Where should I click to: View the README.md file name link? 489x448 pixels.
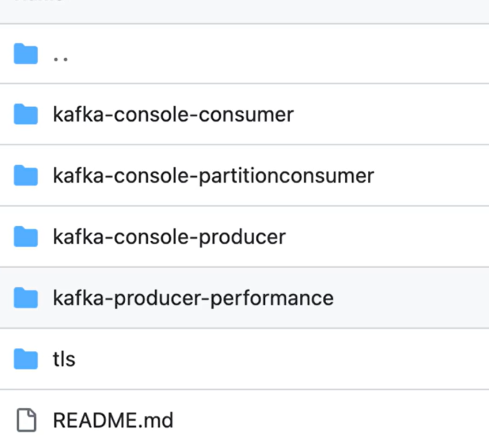pos(113,420)
